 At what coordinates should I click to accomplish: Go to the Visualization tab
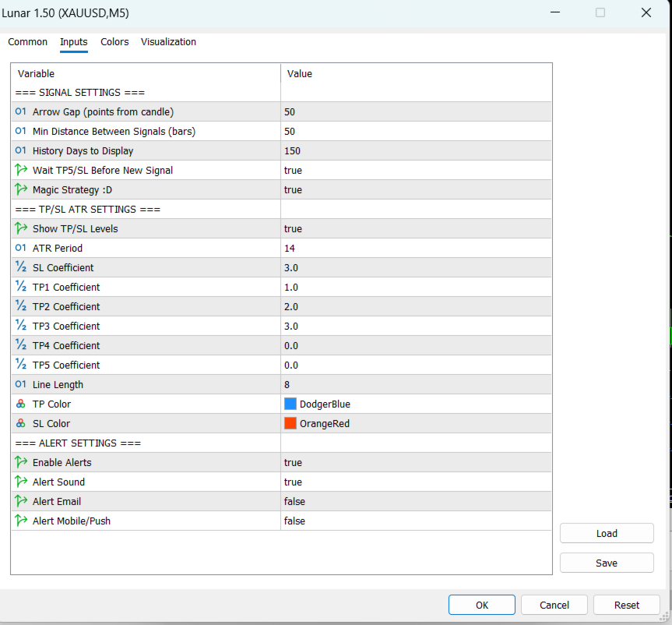coord(168,41)
